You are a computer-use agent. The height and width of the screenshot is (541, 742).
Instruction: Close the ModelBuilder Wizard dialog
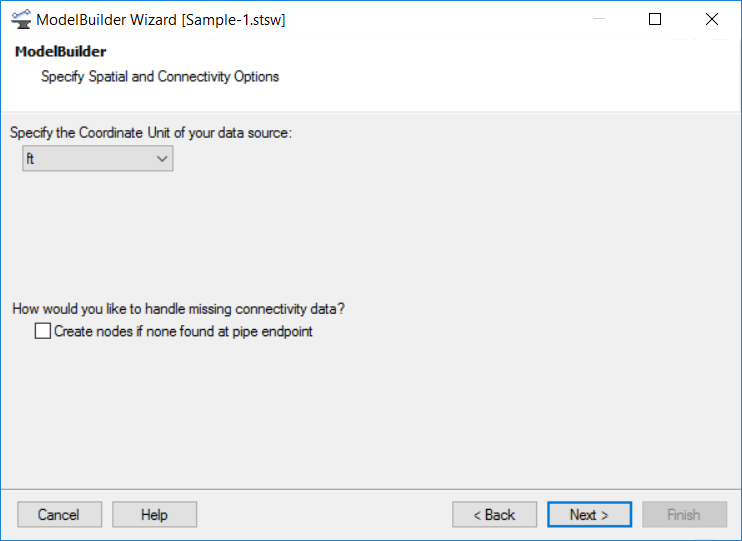point(712,19)
